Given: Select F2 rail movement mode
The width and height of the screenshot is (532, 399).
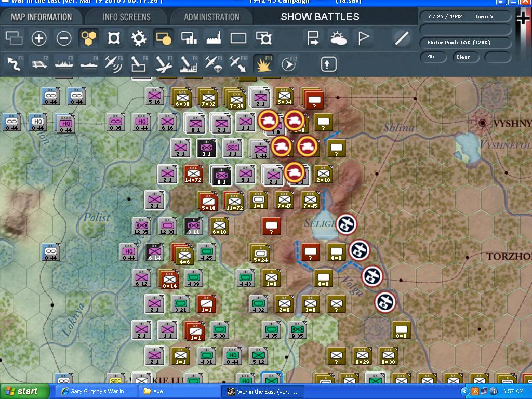Looking at the screenshot, I should coord(39,64).
